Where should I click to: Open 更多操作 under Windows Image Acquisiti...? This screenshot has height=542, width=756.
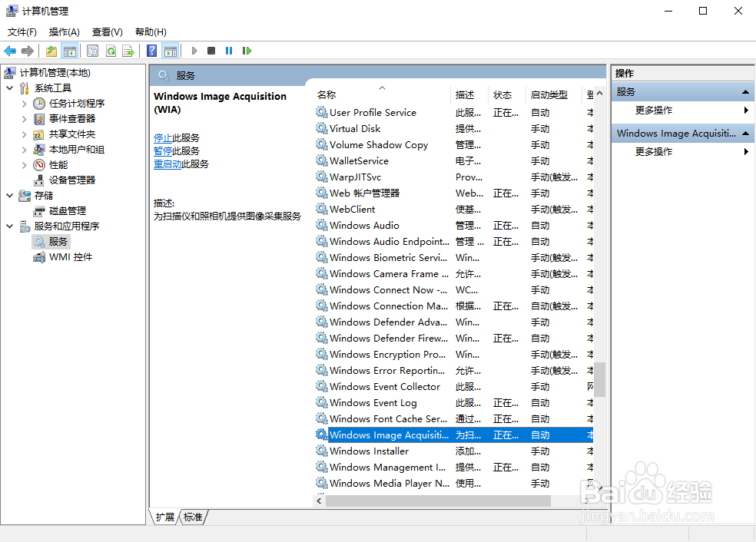click(x=653, y=152)
